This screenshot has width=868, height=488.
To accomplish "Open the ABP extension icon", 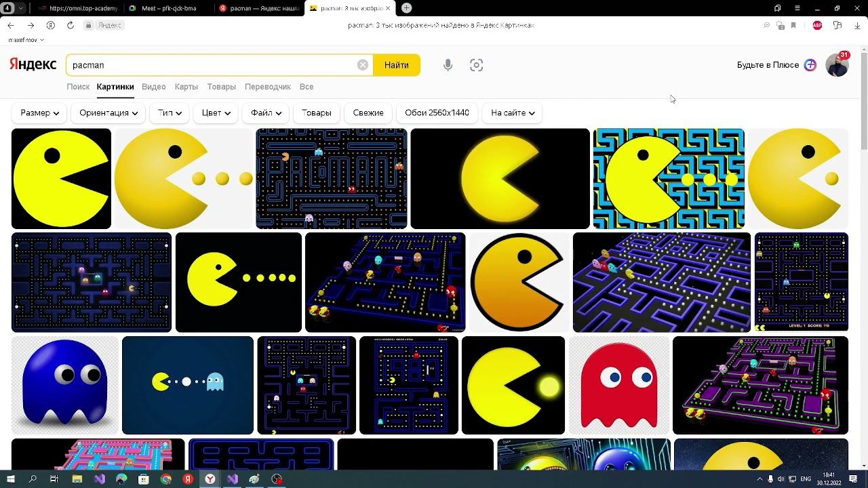I will [x=817, y=25].
